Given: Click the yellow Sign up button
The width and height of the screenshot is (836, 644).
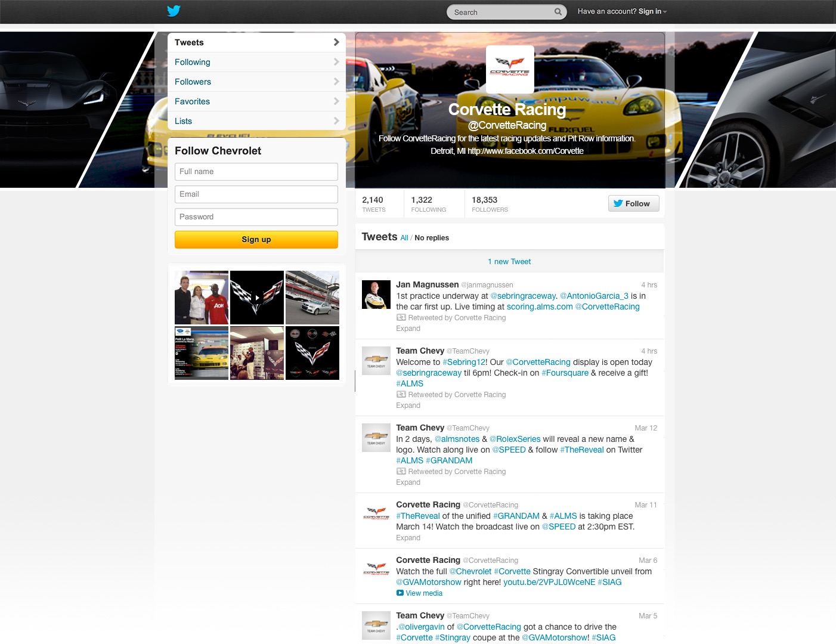Looking at the screenshot, I should pyautogui.click(x=256, y=240).
